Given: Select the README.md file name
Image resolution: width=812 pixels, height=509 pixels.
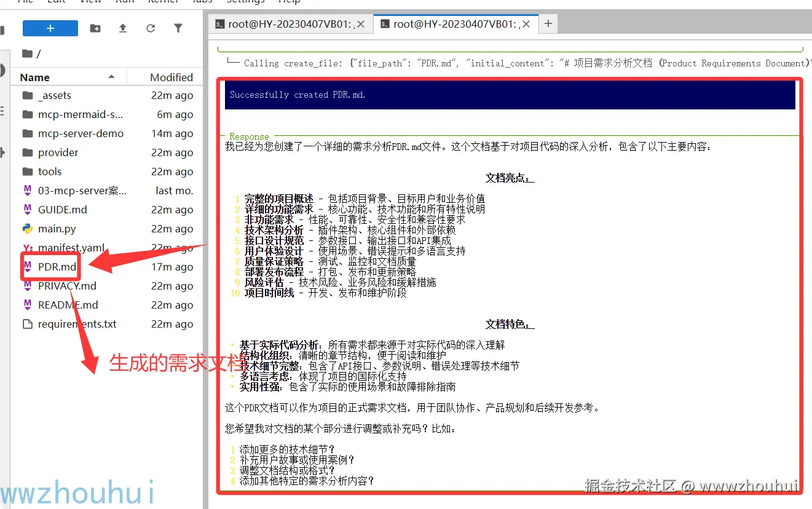Looking at the screenshot, I should tap(68, 305).
